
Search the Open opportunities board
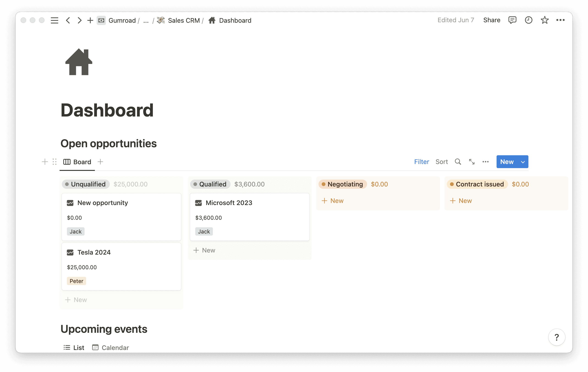458,162
